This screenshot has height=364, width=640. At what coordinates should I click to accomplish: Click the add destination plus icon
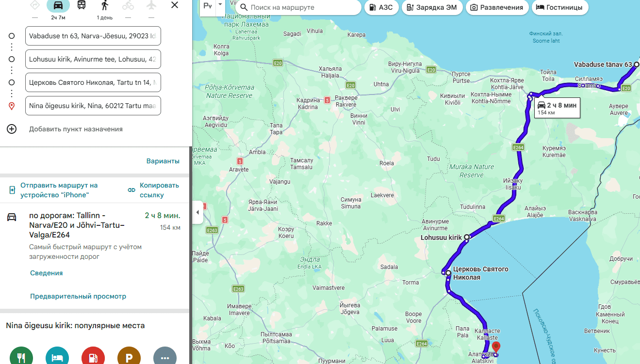pos(12,129)
